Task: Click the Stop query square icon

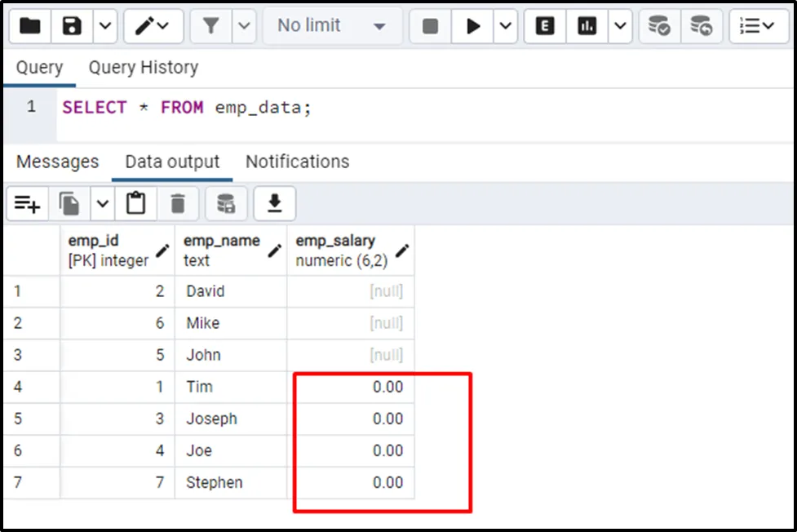Action: click(431, 26)
